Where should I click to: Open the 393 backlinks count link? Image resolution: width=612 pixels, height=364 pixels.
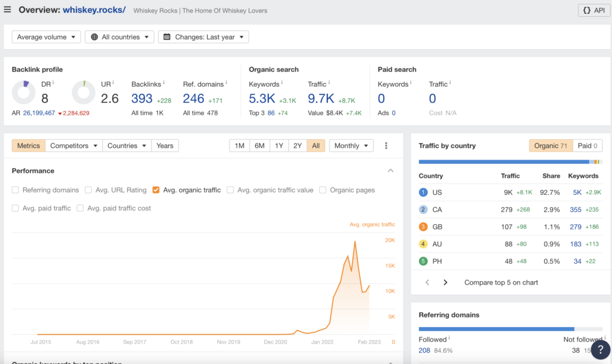click(x=142, y=99)
